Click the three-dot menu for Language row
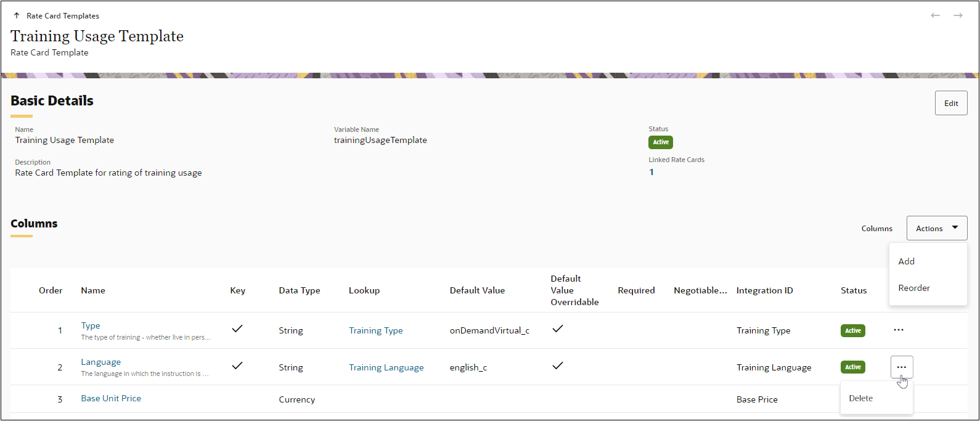 (x=901, y=367)
